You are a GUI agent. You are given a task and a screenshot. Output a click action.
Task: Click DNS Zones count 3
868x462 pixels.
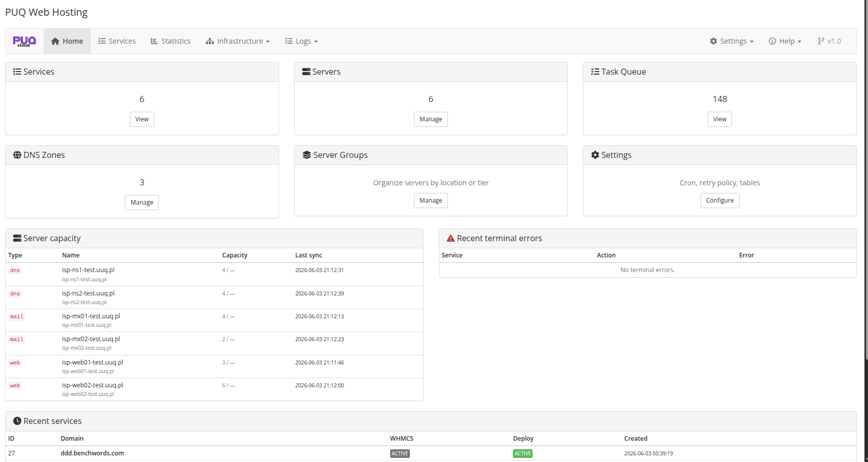click(x=142, y=182)
